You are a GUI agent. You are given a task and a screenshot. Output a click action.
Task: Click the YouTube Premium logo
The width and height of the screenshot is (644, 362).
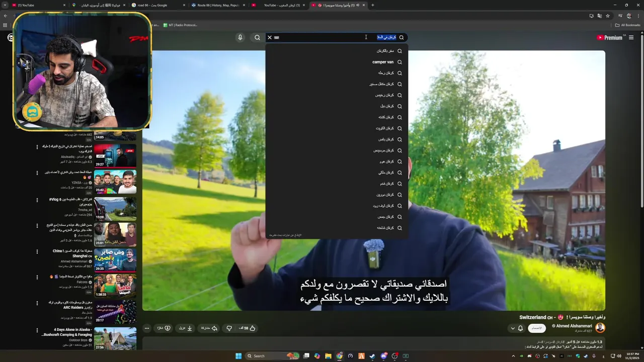pyautogui.click(x=609, y=37)
